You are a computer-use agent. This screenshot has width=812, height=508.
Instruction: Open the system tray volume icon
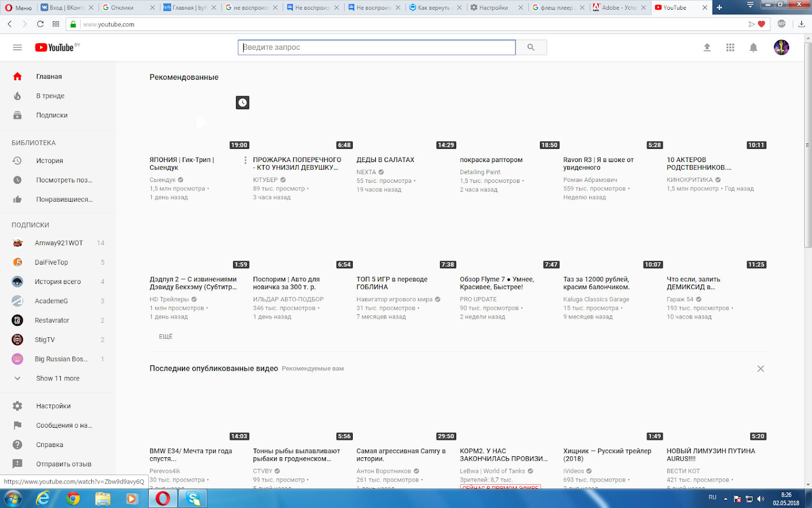click(761, 499)
